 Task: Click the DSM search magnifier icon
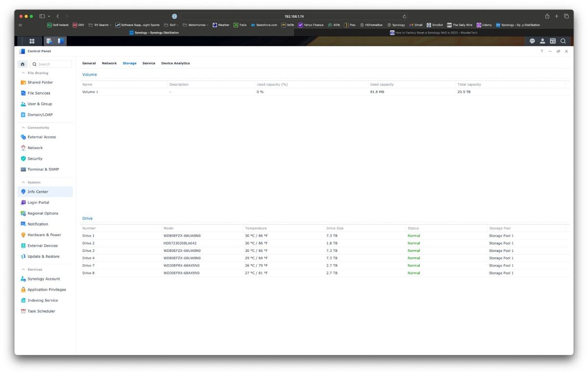563,41
